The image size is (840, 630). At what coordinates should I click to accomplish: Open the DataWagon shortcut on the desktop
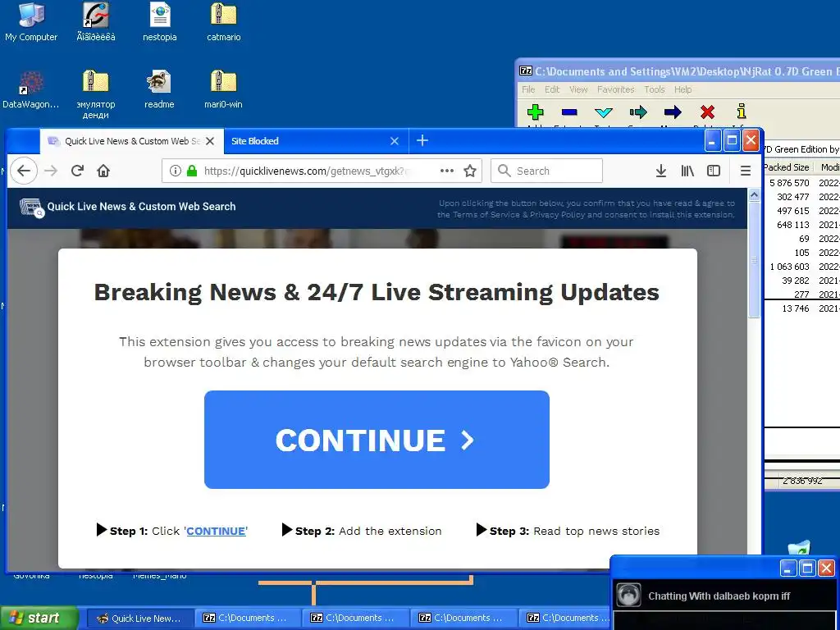coord(31,89)
